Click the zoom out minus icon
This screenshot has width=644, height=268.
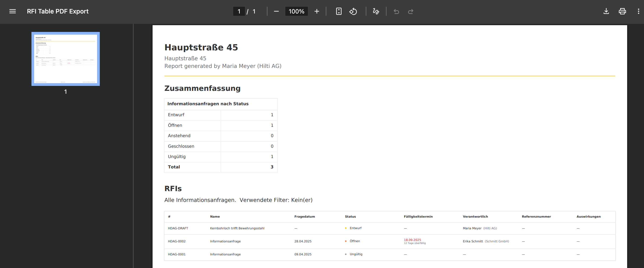pos(276,11)
